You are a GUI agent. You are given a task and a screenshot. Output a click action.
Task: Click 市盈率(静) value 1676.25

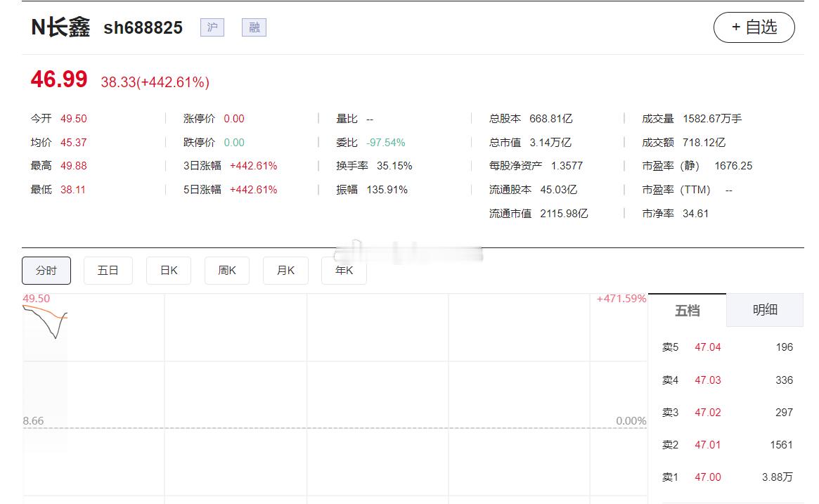(733, 166)
